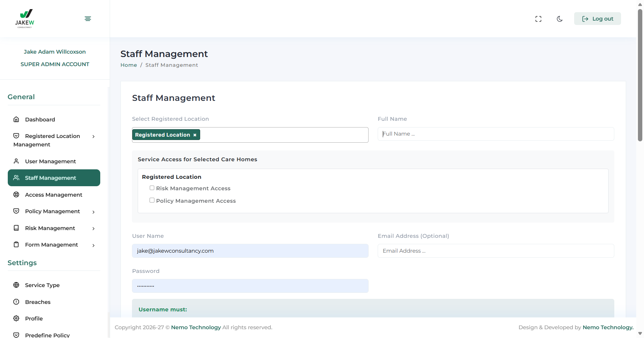644x338 pixels.
Task: Toggle fullscreen mode icon
Action: [538, 19]
